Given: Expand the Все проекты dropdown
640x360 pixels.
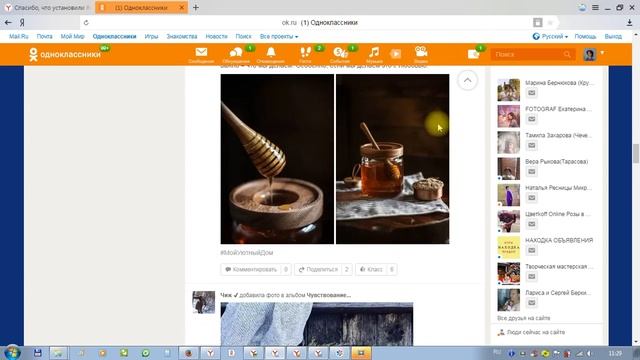Looking at the screenshot, I should click(x=279, y=36).
